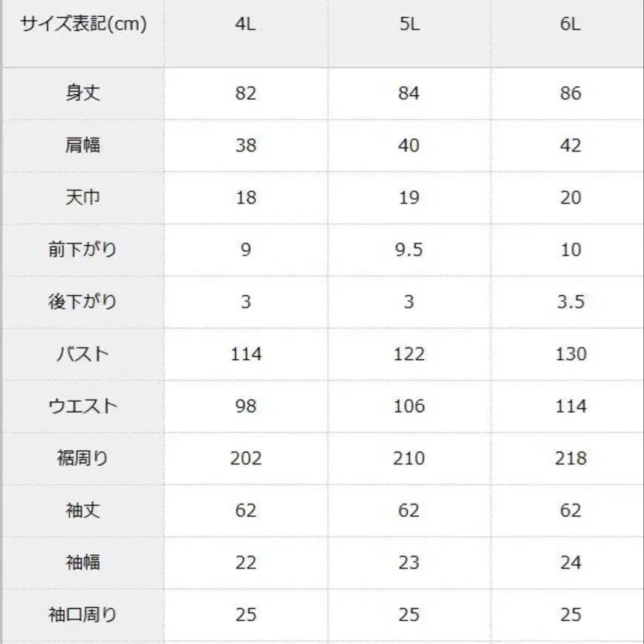Click the 裾周り value 202 for 4L

[x=246, y=458]
